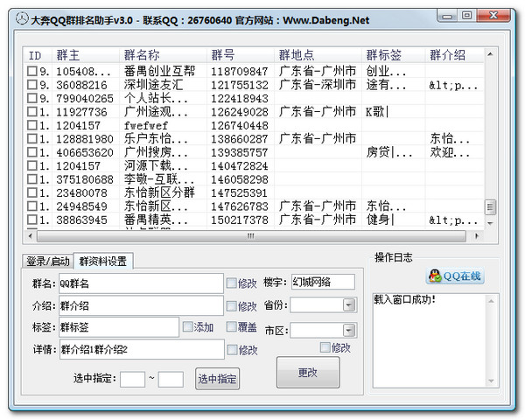Viewport: 525px width, 420px height.
Task: Sort by the 群名称 column header
Action: [163, 55]
